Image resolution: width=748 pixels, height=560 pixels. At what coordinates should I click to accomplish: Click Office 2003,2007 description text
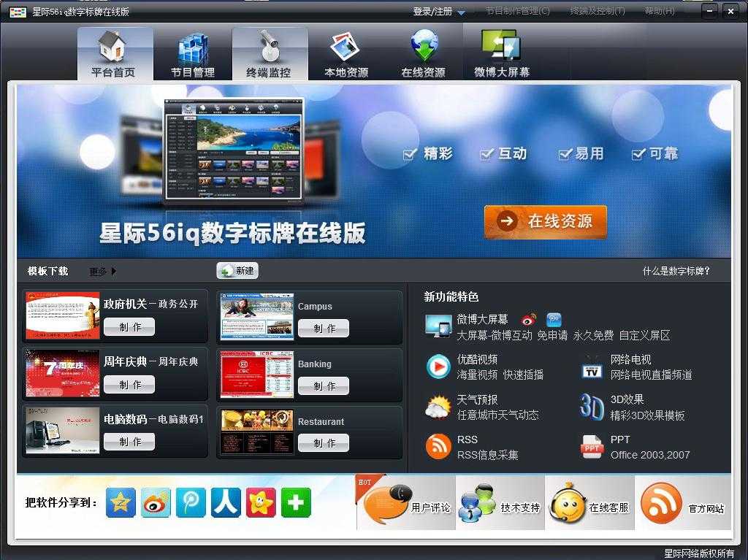pyautogui.click(x=650, y=455)
